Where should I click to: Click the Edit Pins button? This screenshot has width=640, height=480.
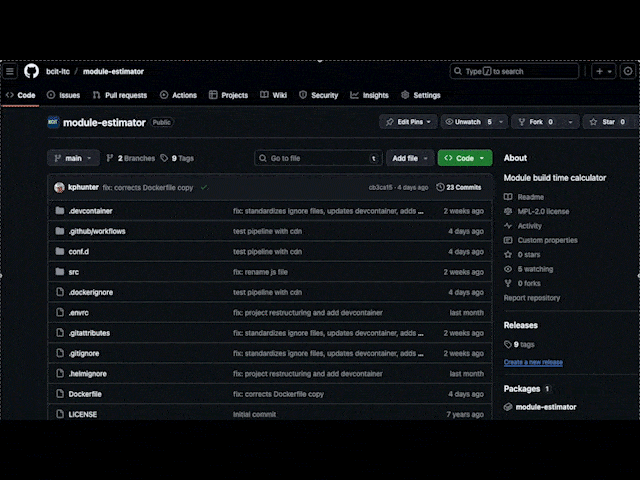[409, 122]
